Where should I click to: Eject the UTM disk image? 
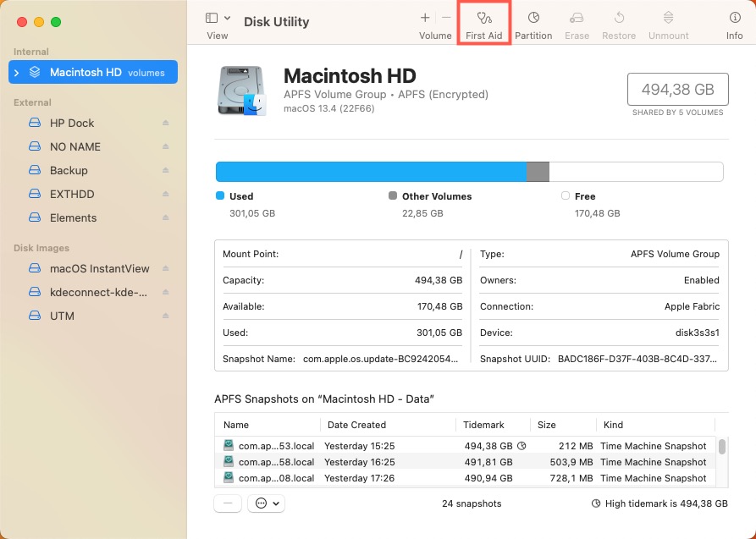tap(166, 316)
